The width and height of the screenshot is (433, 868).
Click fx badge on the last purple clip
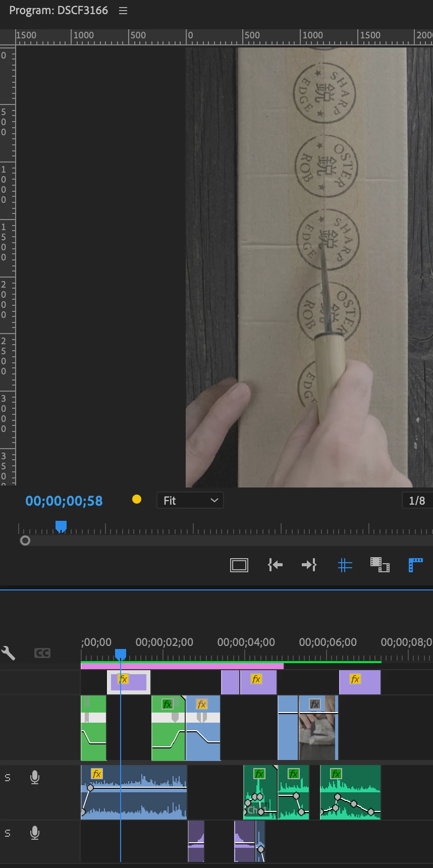355,679
